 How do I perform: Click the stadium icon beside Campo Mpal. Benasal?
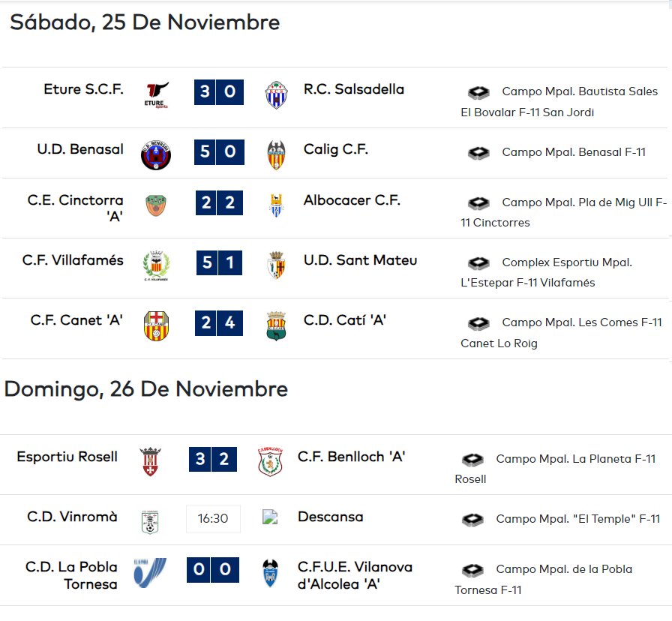point(478,152)
